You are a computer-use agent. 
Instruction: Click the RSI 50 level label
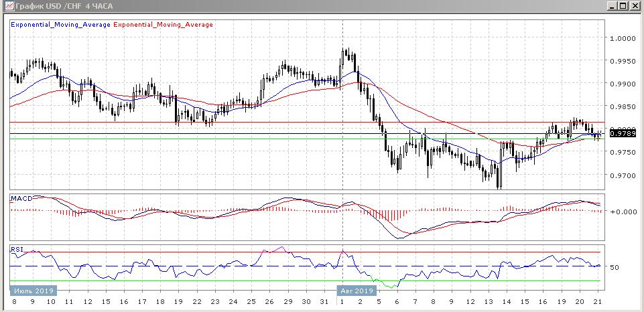tap(614, 267)
